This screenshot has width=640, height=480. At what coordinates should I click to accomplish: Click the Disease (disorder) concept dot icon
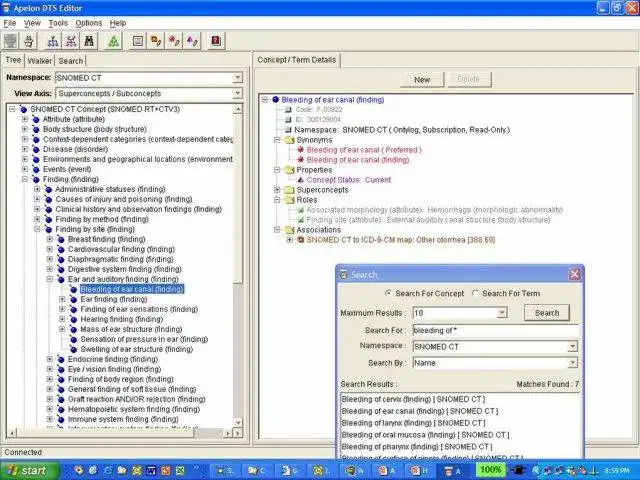coord(36,149)
